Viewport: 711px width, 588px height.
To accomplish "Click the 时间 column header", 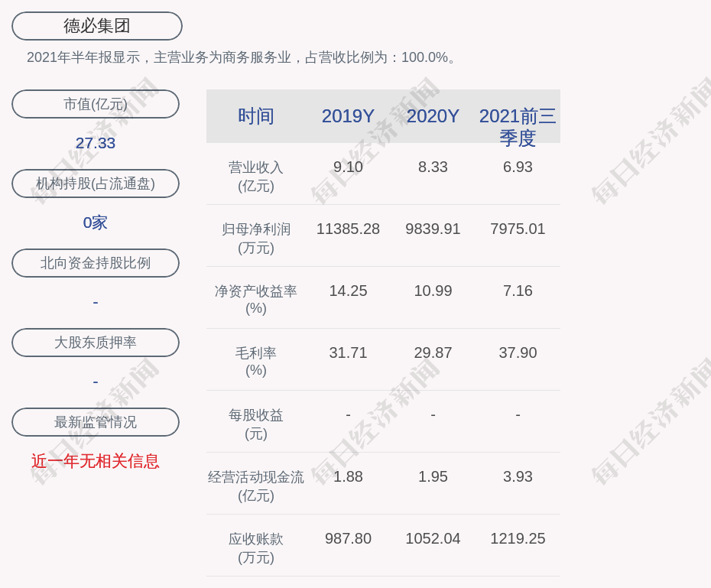I will [256, 116].
